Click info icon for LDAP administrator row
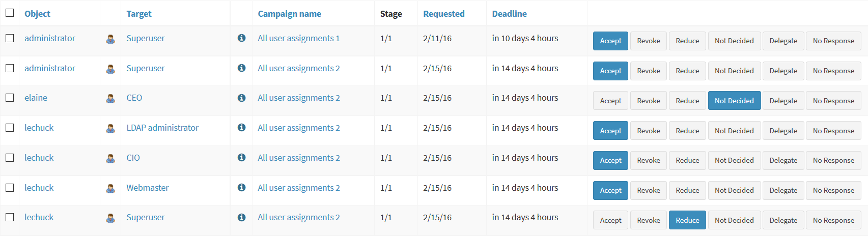 click(x=242, y=127)
